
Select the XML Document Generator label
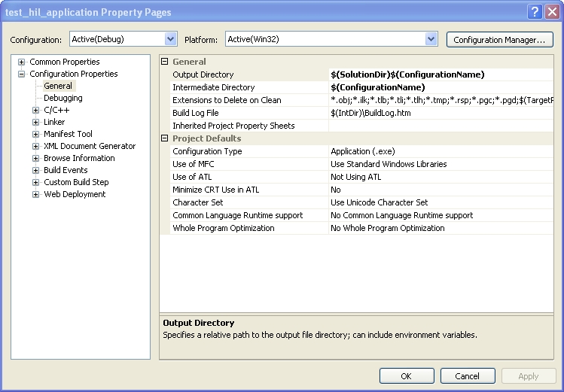click(90, 146)
